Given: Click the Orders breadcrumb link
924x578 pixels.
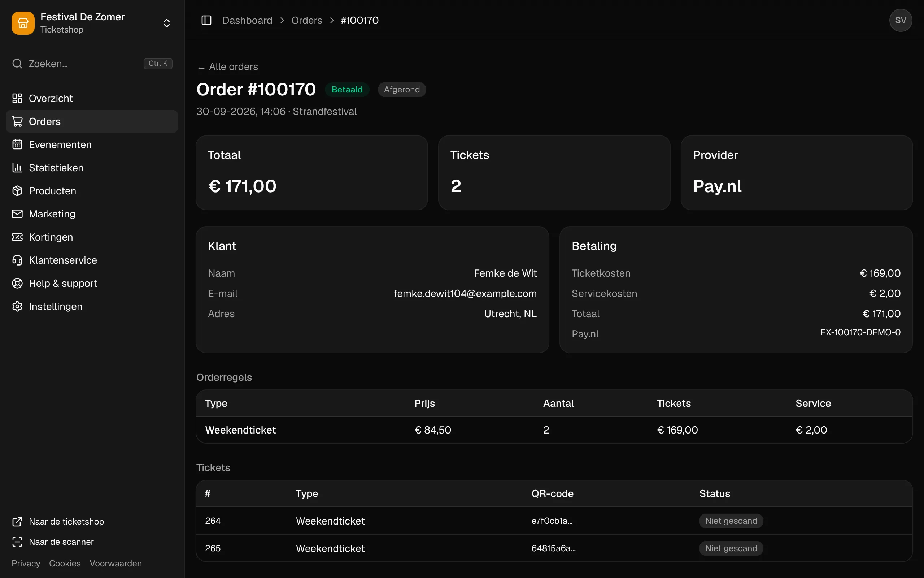Looking at the screenshot, I should [x=306, y=20].
